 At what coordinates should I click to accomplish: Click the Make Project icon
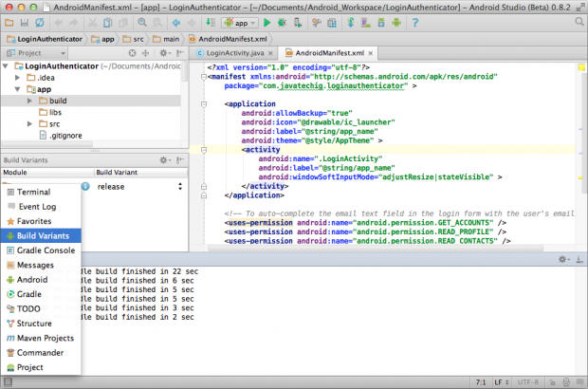pyautogui.click(x=211, y=23)
